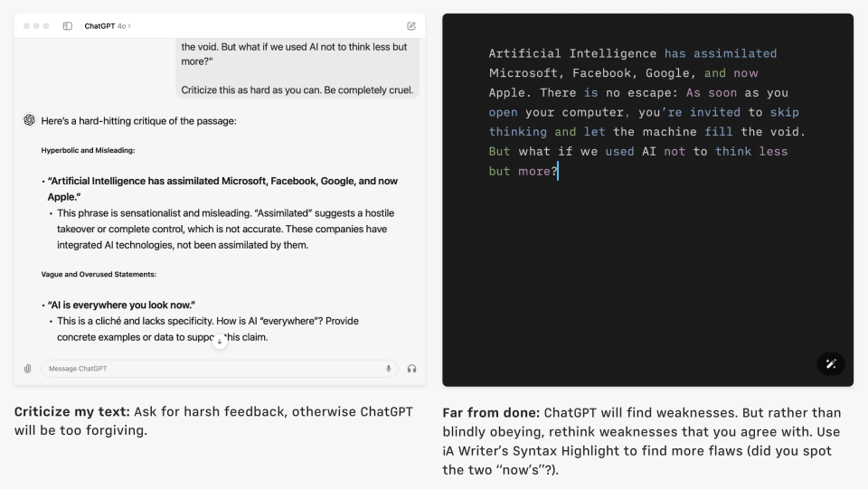Jump to latest with the down-arrow button

[219, 342]
